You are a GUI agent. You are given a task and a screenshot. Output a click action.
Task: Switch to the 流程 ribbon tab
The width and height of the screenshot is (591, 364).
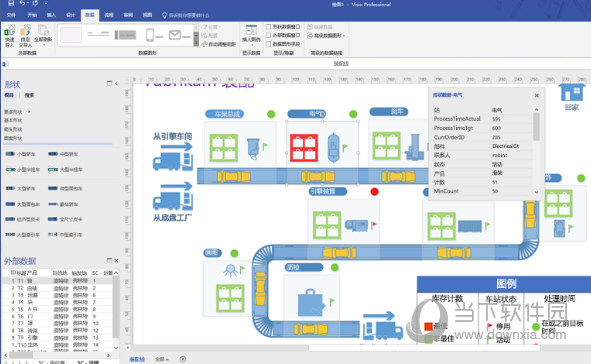coord(109,15)
